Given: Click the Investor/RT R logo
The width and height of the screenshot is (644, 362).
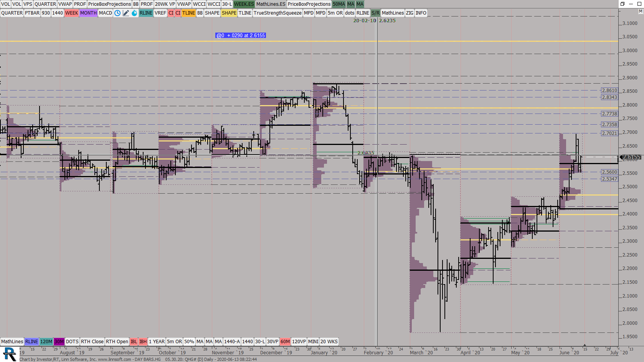Looking at the screenshot, I should coord(10,354).
